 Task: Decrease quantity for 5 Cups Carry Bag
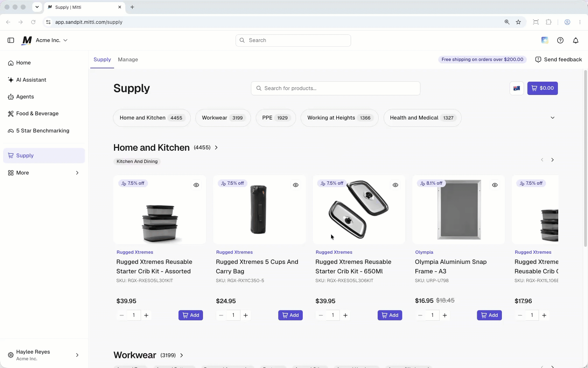point(221,315)
